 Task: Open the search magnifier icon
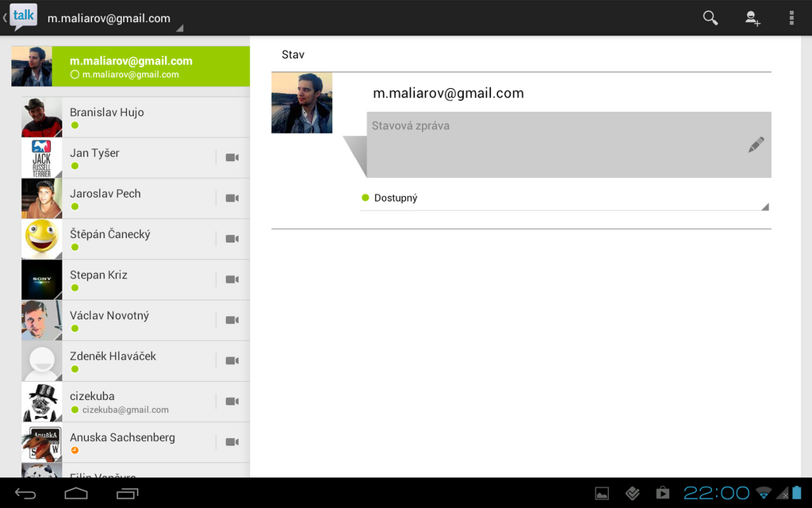[710, 17]
